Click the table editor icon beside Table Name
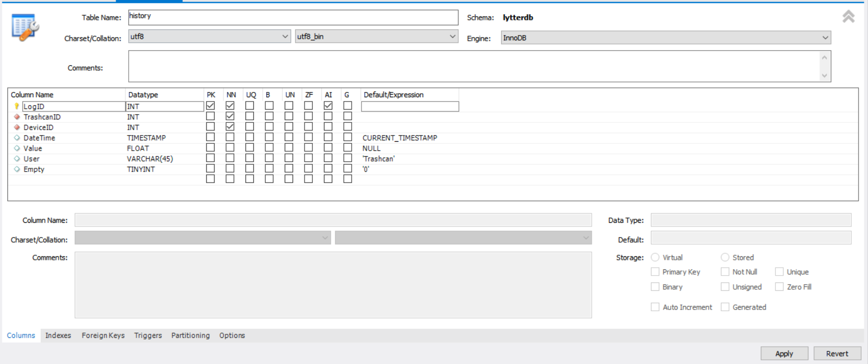The height and width of the screenshot is (364, 868). pos(25,27)
